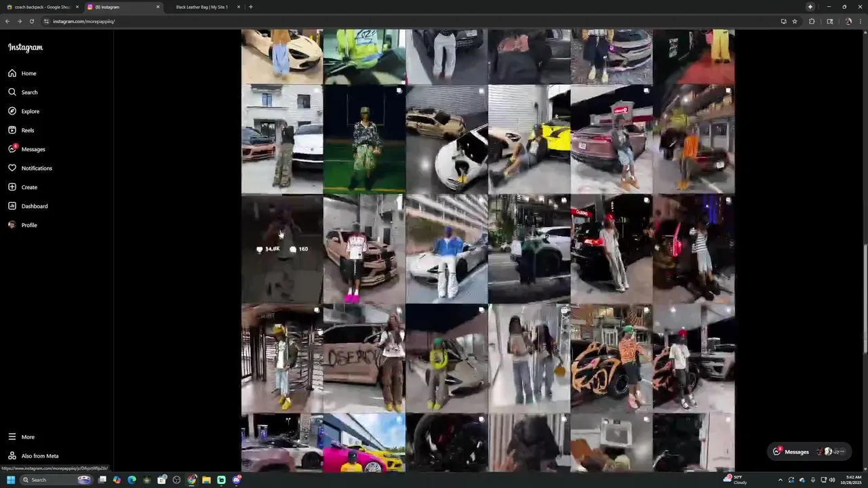The height and width of the screenshot is (488, 868).
Task: Close the Black Leather Bag tab
Action: point(239,7)
